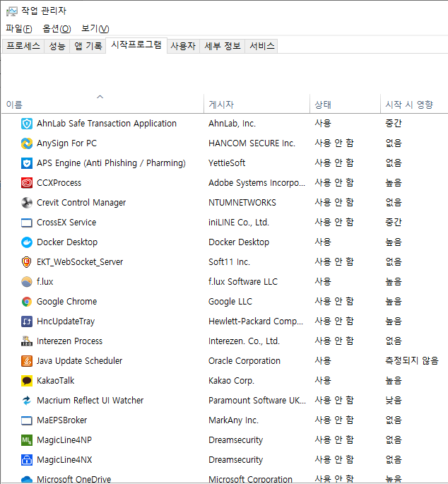Screen dimensions: 448x484
Task: Select the AhnLab Safe Transaction shield icon
Action: point(27,124)
